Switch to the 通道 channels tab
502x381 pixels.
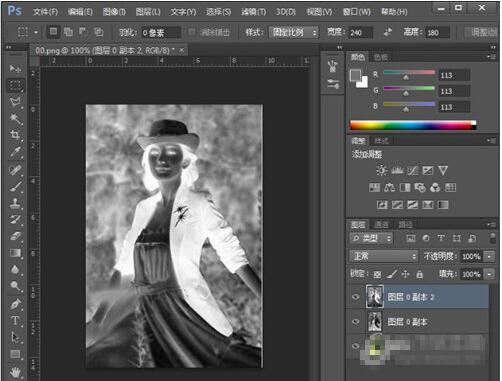tap(381, 225)
